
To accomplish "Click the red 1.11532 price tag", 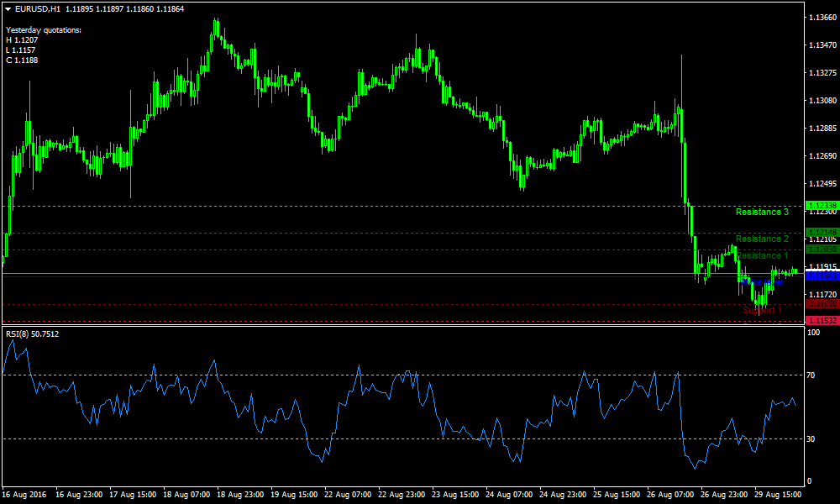I will coord(821,320).
